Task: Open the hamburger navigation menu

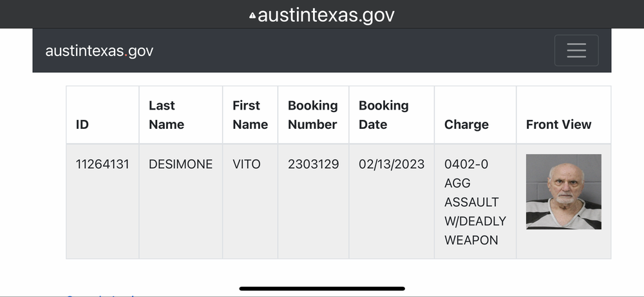Action: click(x=576, y=50)
